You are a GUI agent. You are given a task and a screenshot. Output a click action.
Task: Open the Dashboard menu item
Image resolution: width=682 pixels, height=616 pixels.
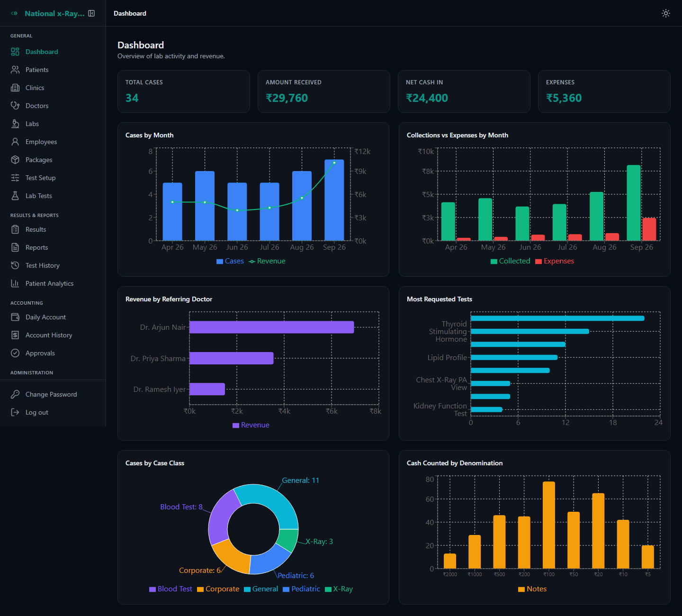[53, 52]
